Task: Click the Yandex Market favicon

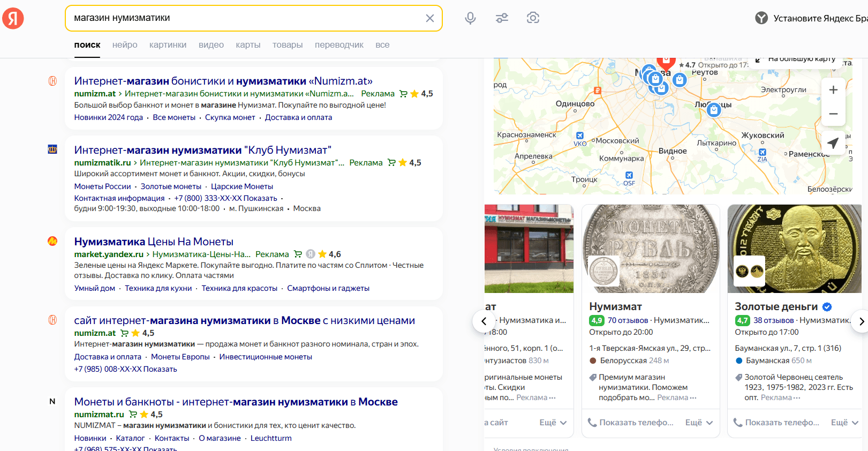Action: [x=52, y=241]
